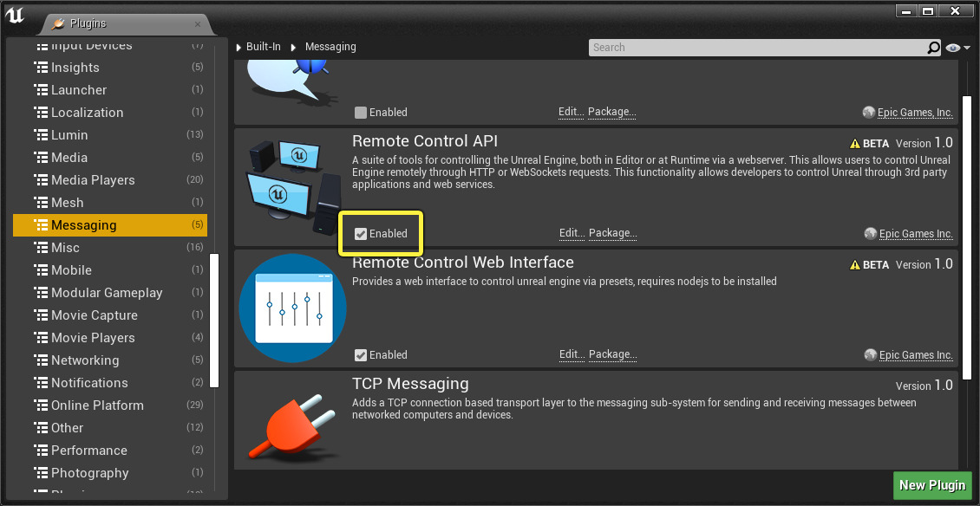Select Media Players category
Viewport: 980px width, 506px height.
[93, 180]
